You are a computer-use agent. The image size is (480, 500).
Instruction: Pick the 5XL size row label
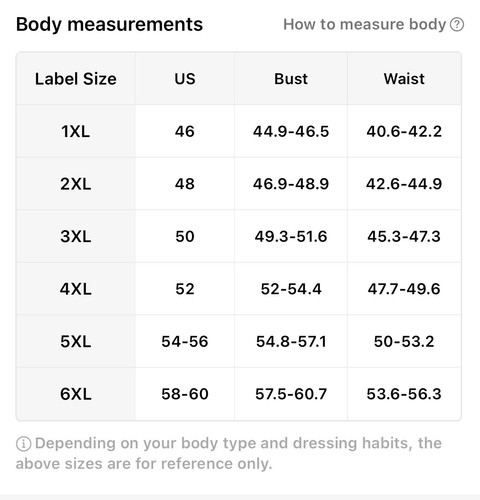(x=76, y=342)
